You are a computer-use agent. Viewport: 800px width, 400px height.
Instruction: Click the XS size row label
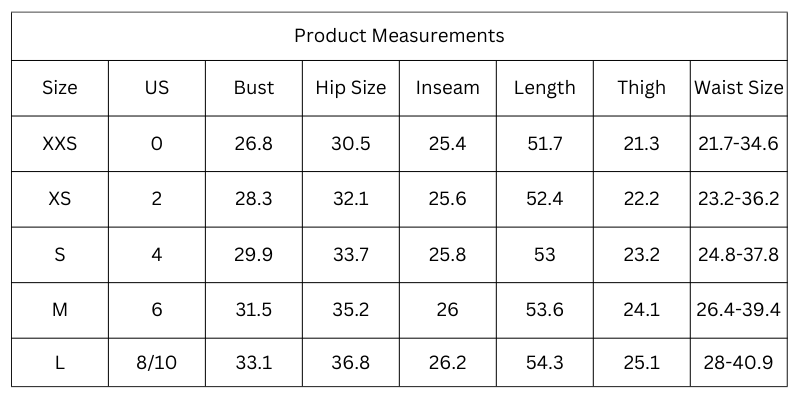click(x=60, y=199)
